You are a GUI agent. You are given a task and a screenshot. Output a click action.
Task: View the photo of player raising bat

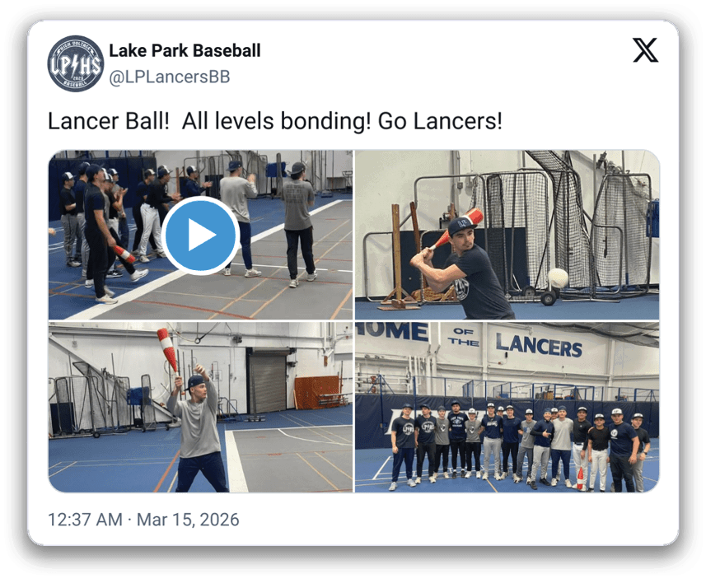[201, 407]
